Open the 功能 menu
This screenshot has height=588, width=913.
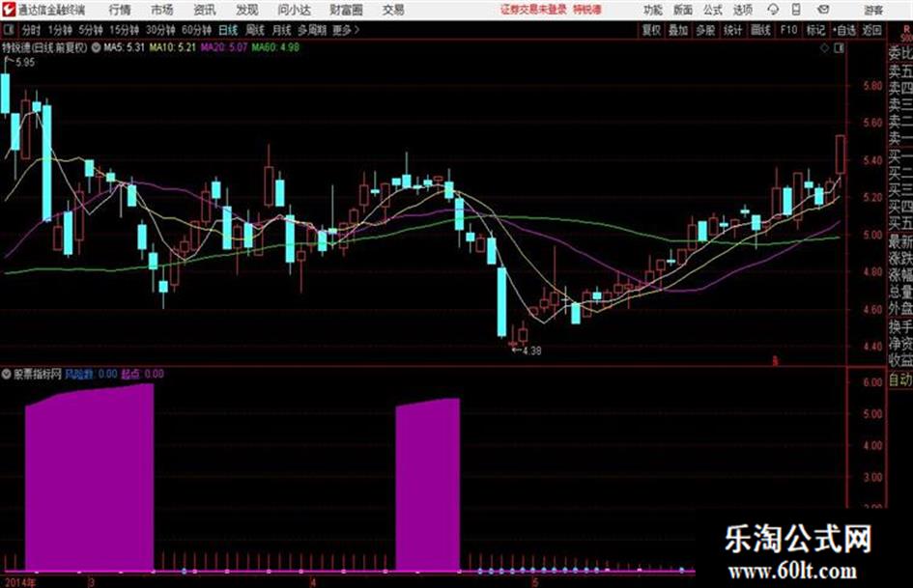click(653, 10)
